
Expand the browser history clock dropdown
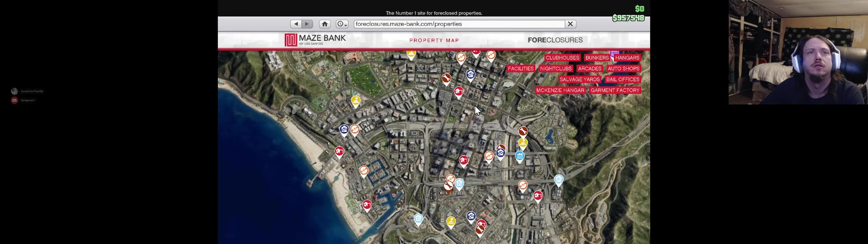coord(342,24)
